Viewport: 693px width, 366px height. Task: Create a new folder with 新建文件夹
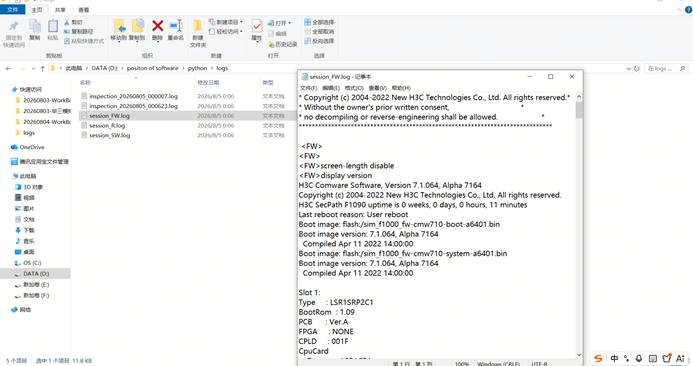point(198,34)
